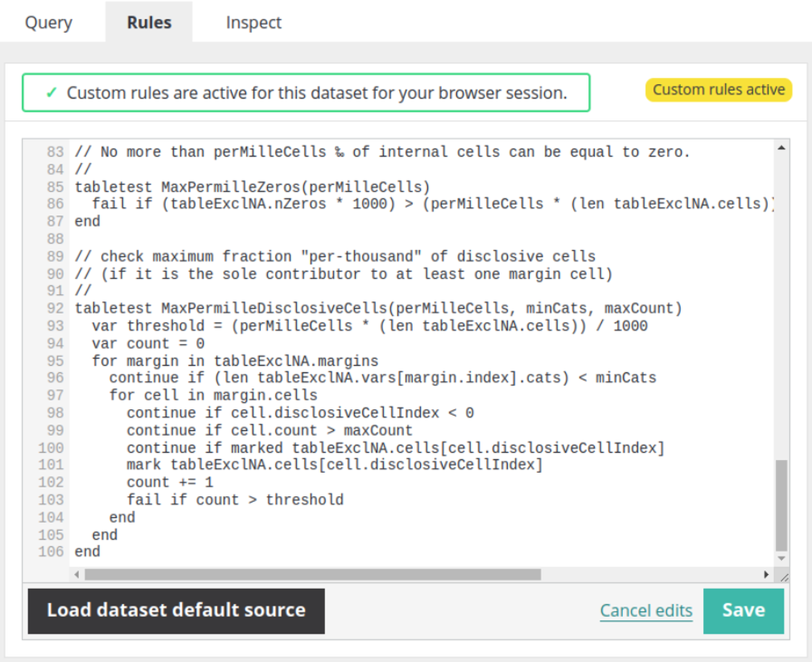
Task: Click the editor resize handle corner
Action: [784, 577]
